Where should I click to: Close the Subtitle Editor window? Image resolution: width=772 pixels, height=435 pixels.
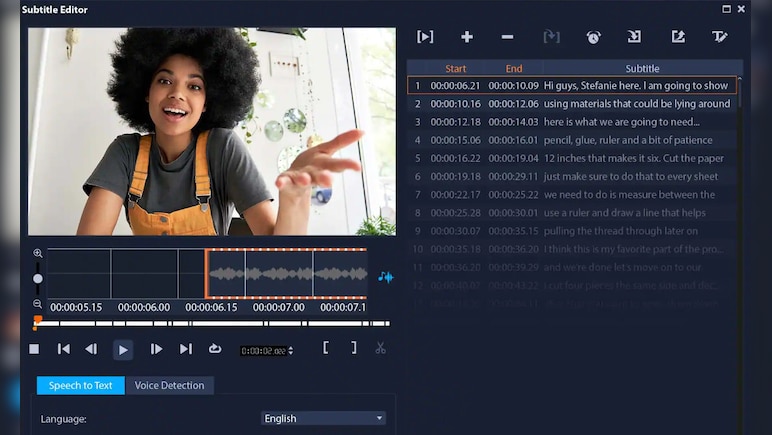click(x=741, y=9)
